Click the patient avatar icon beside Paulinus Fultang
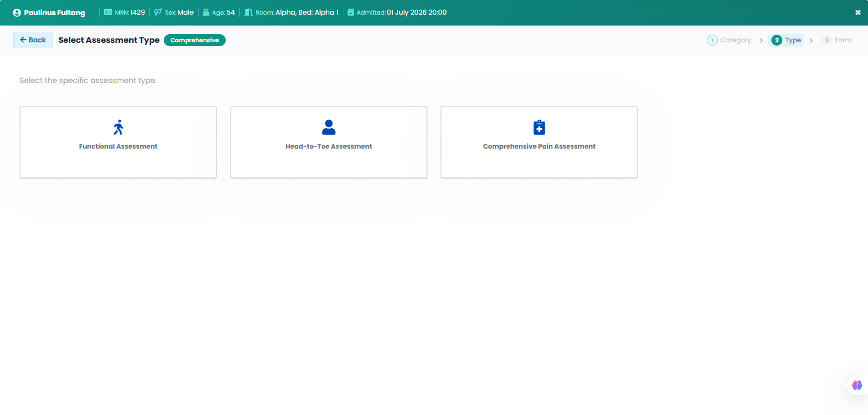 pyautogui.click(x=17, y=12)
